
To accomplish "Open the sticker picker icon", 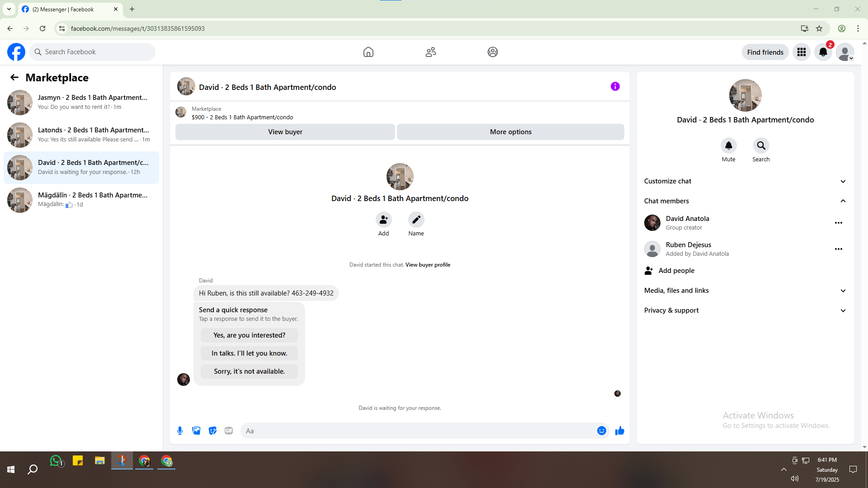I will [212, 431].
